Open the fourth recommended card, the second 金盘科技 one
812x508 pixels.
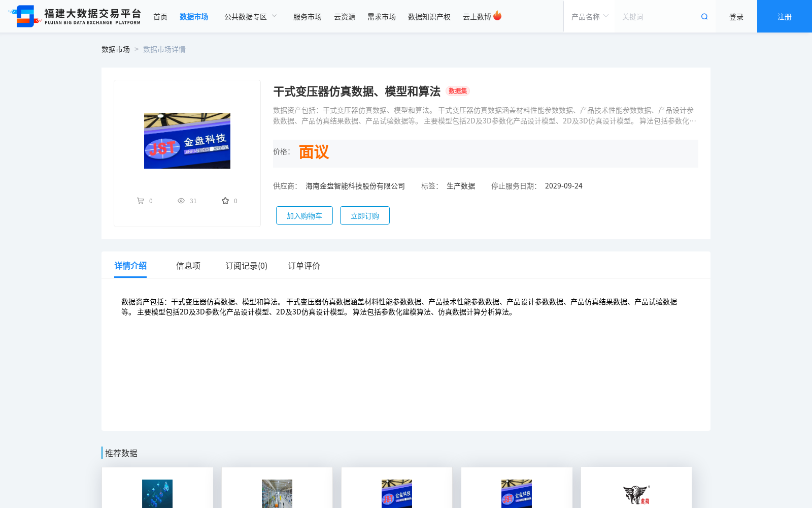click(x=517, y=488)
